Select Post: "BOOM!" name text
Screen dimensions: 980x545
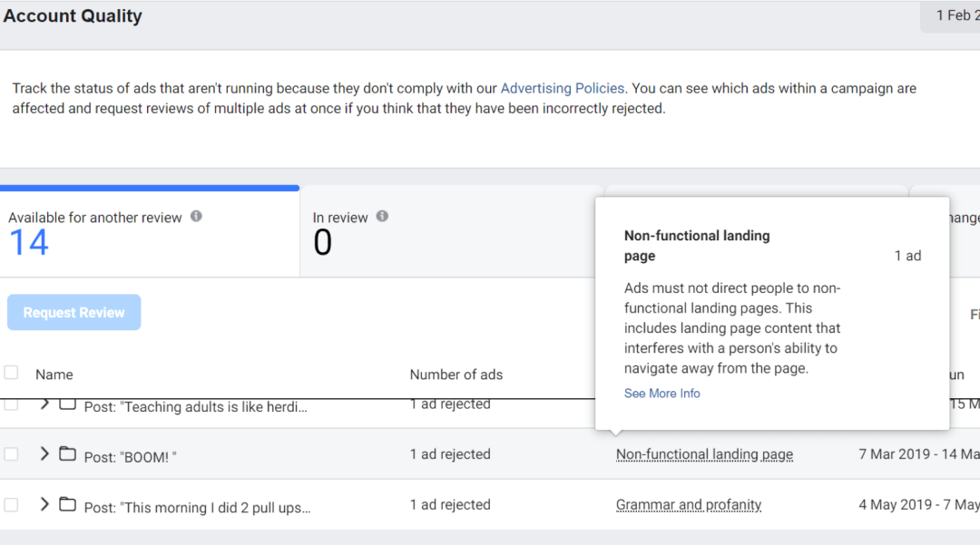click(x=131, y=457)
